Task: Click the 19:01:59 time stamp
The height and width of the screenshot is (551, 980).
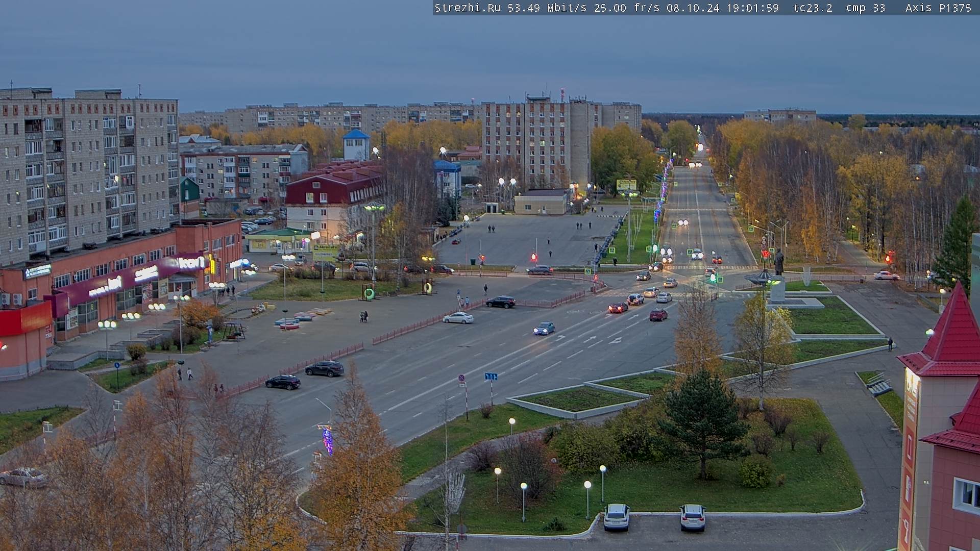Action: click(752, 8)
